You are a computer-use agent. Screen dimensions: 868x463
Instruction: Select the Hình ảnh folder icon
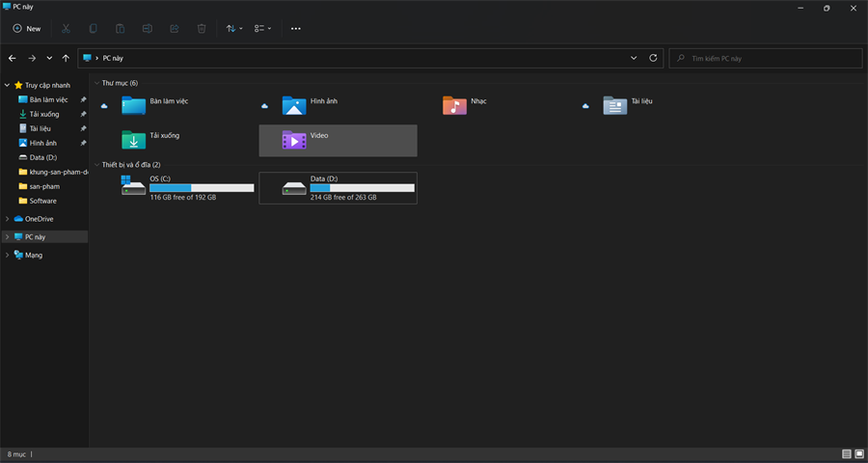point(294,105)
